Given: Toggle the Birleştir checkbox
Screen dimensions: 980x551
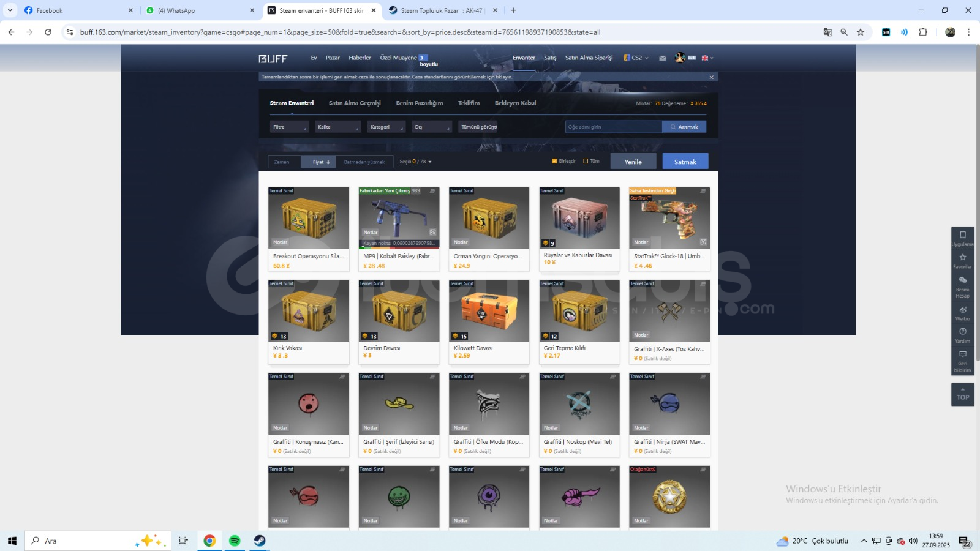Looking at the screenshot, I should tap(554, 161).
